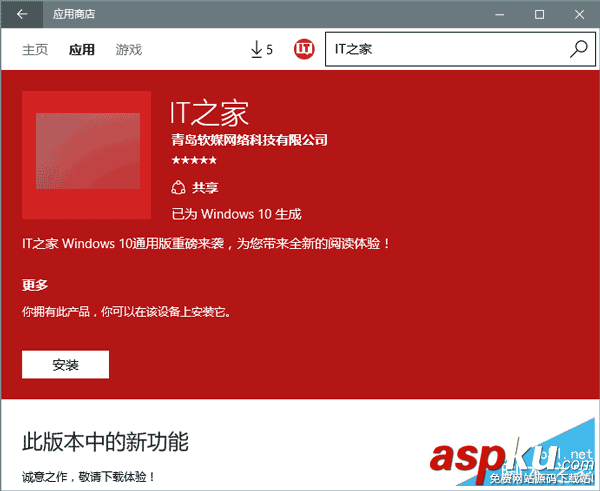Go back using the back arrow
The width and height of the screenshot is (600, 491).
click(22, 14)
